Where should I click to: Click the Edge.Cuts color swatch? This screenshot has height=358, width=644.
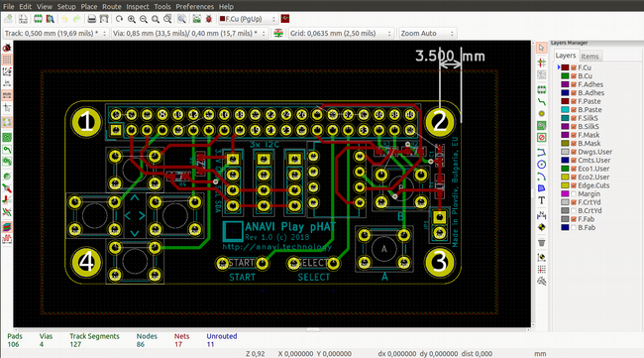coord(565,185)
